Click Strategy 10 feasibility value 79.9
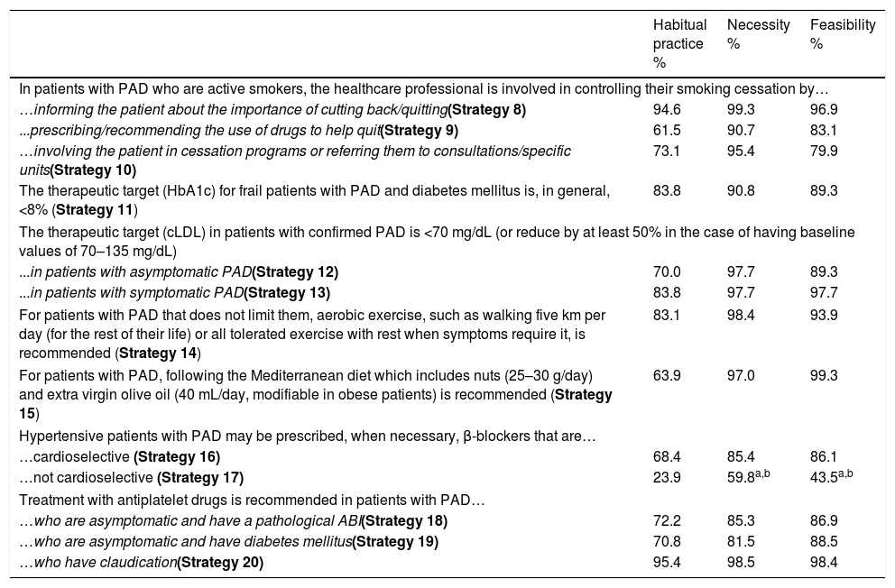 pos(826,151)
